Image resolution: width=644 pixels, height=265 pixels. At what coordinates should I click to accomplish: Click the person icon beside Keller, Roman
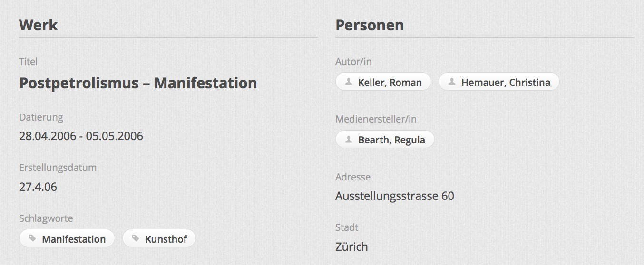(x=349, y=82)
